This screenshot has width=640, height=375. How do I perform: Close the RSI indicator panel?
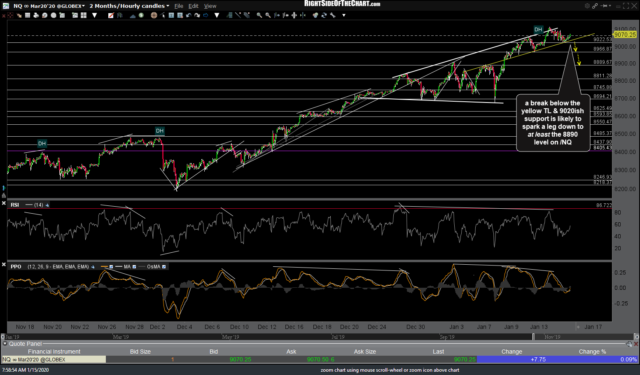click(4, 203)
